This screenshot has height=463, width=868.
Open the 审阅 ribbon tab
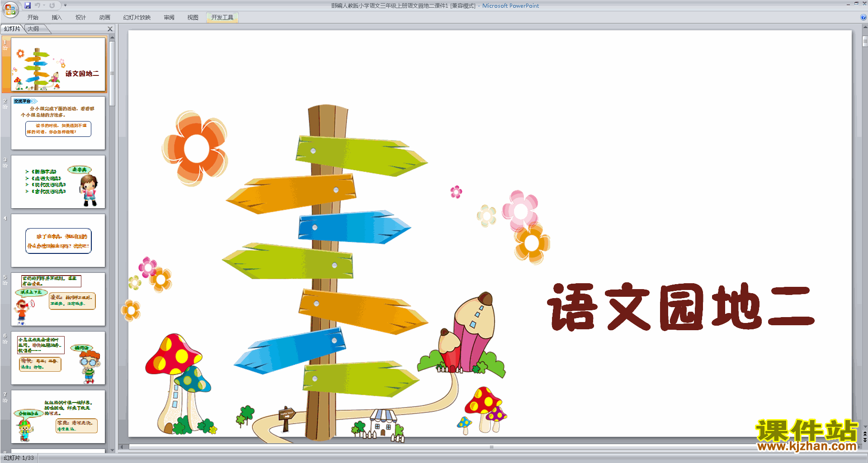pyautogui.click(x=169, y=18)
